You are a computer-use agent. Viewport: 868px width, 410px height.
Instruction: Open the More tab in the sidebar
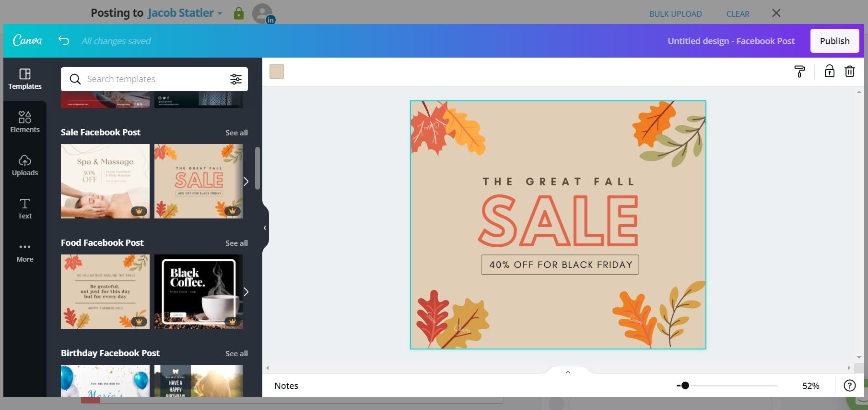pos(25,252)
